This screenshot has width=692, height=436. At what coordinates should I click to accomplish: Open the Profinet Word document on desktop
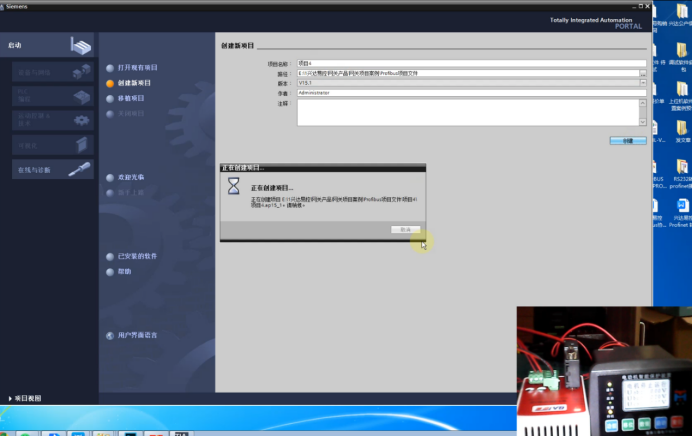point(682,213)
